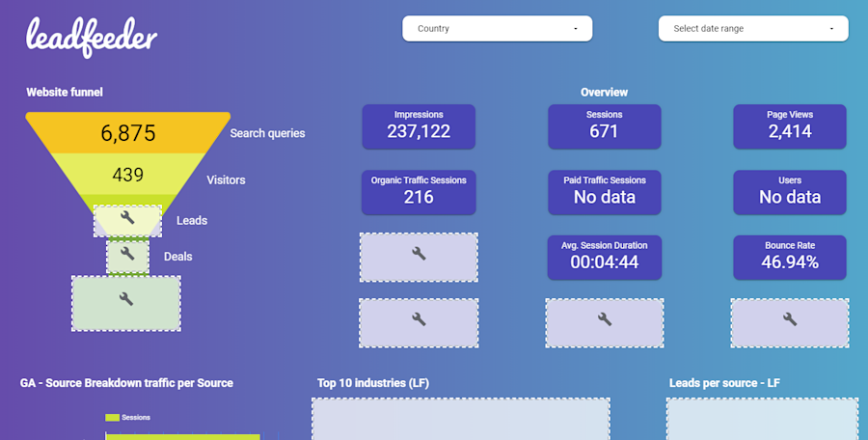
Task: Click the Deals funnel label
Action: (x=177, y=257)
